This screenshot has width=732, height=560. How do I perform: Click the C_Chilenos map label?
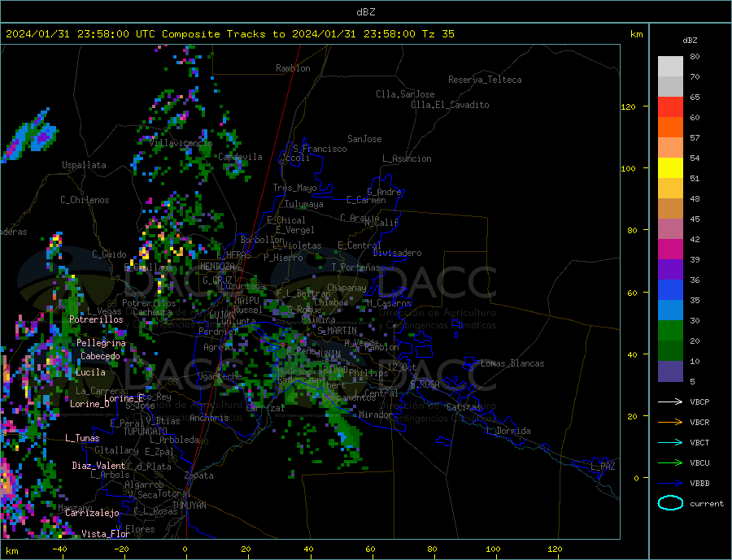point(85,200)
